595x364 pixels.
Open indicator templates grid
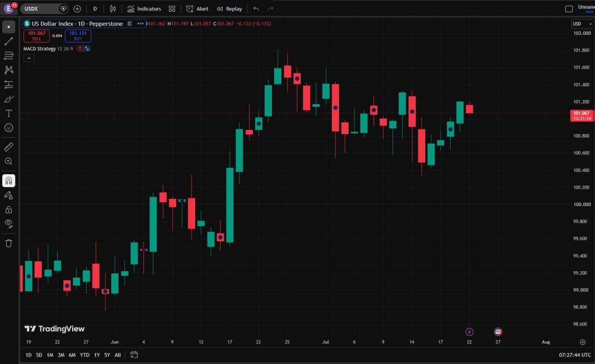[172, 9]
